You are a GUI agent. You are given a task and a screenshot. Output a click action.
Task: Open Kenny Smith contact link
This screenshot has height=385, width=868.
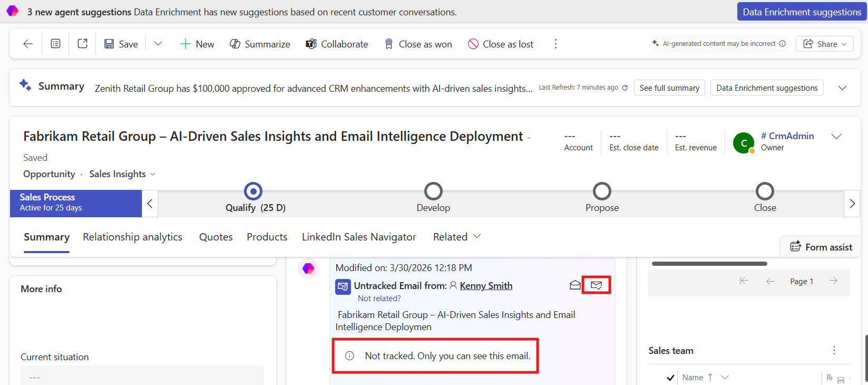coord(486,286)
